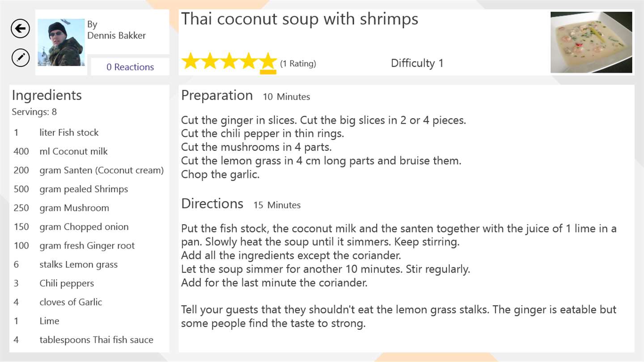The width and height of the screenshot is (644, 362).
Task: Click the back arrow icon
Action: tap(20, 29)
